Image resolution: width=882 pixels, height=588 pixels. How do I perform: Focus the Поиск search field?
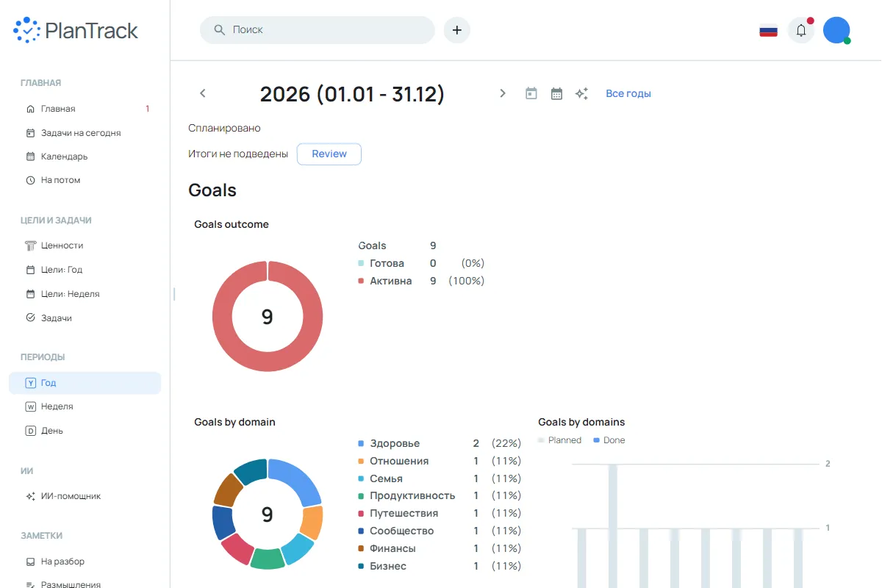click(x=318, y=30)
